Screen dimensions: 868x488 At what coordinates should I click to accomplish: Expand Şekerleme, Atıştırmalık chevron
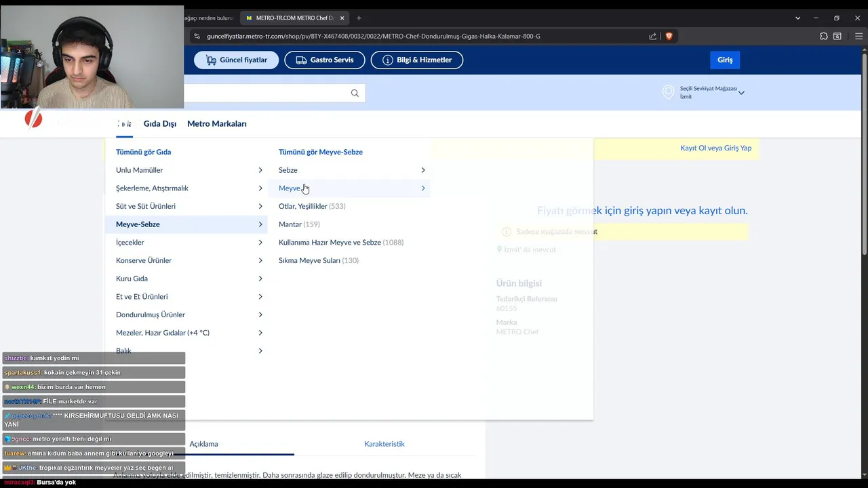click(260, 188)
